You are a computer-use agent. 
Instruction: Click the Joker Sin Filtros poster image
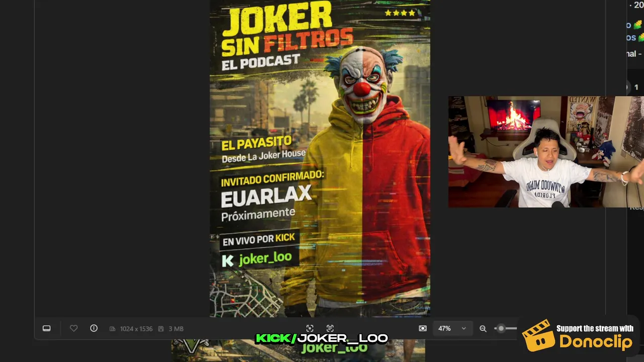tap(320, 158)
